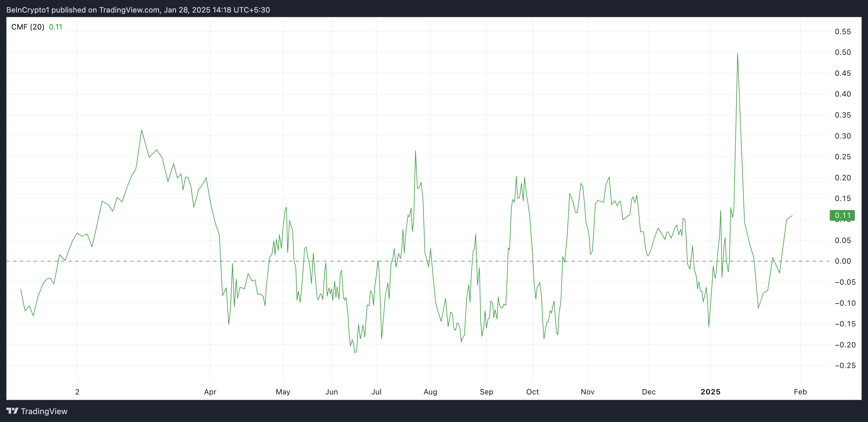Viewport: 868px width, 422px height.
Task: Click the green 0.11 price axis label
Action: click(x=842, y=215)
